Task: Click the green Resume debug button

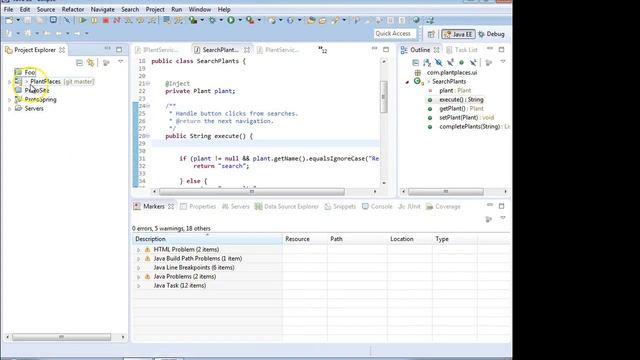Action: pos(83,20)
